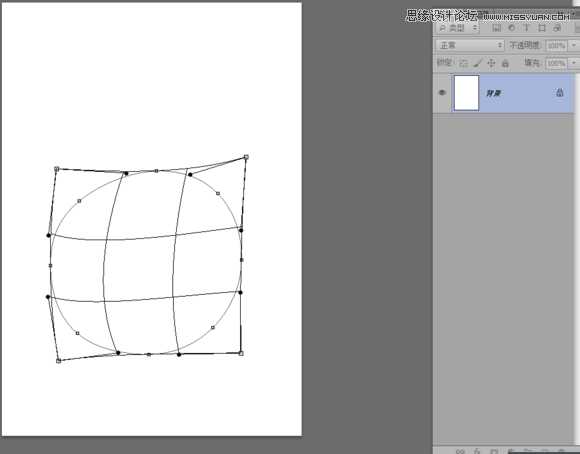Click the link layers icon
This screenshot has height=454, width=580.
pyautogui.click(x=460, y=451)
